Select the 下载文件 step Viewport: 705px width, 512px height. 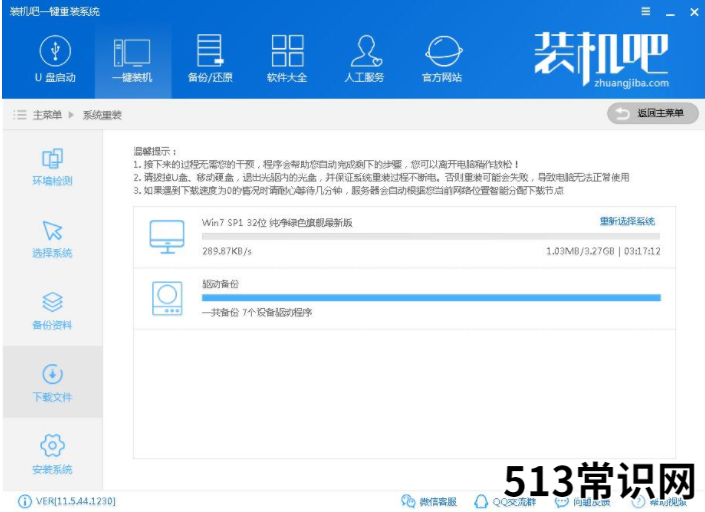[52, 383]
